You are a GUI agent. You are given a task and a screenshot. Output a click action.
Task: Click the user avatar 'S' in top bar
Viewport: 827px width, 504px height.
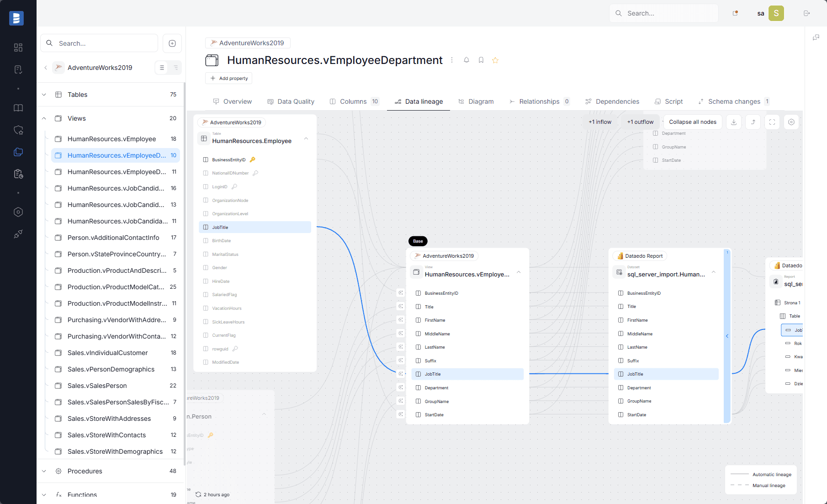776,13
